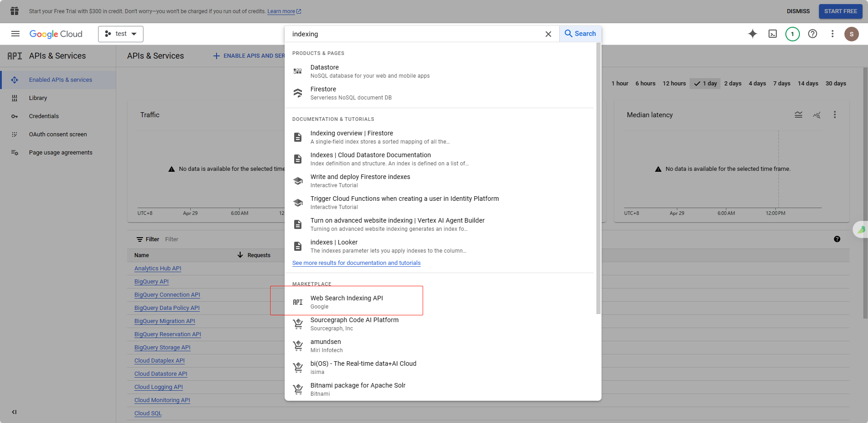Viewport: 868px width, 423px height.
Task: Open the three-dot settings menu in header
Action: pos(833,34)
